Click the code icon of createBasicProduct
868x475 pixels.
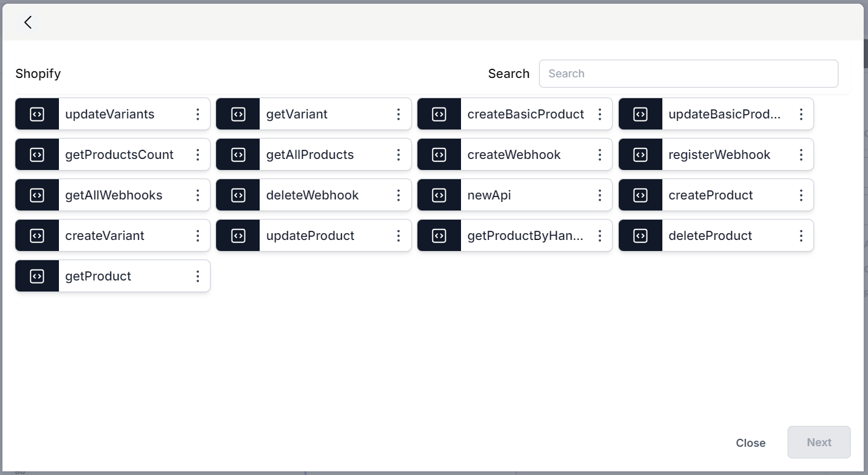(x=439, y=114)
